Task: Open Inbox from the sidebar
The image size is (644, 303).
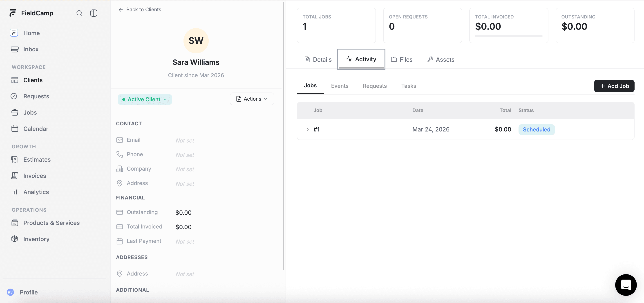Action: tap(31, 49)
